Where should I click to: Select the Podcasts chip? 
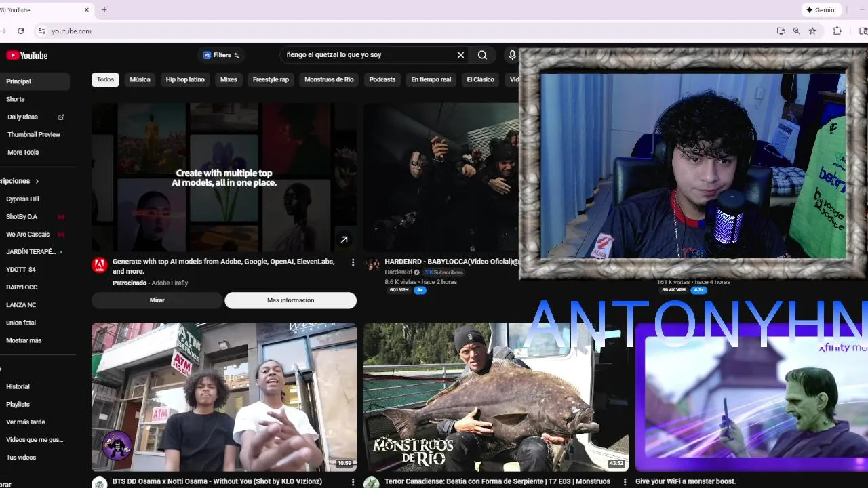tap(382, 79)
